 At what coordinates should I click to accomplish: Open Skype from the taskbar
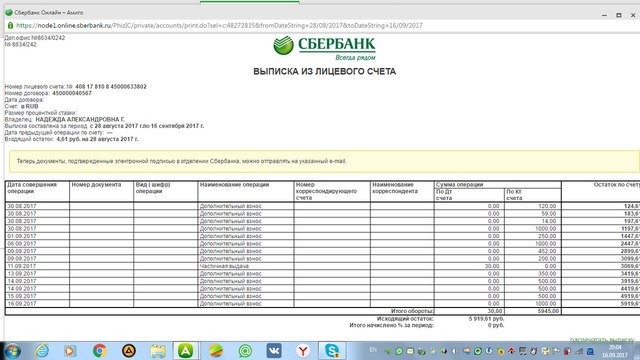(332, 351)
